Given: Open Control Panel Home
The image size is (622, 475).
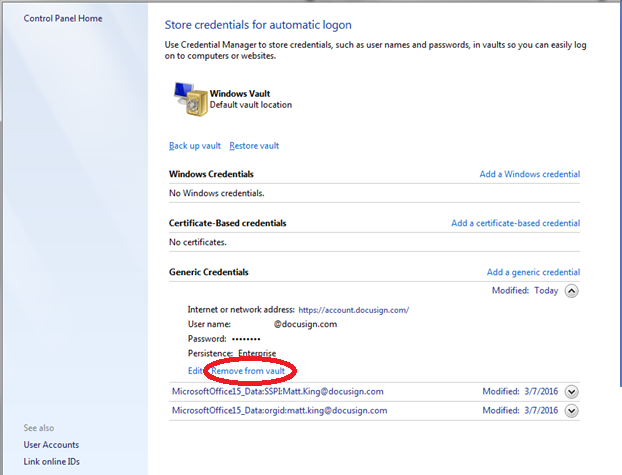Looking at the screenshot, I should pyautogui.click(x=63, y=19).
